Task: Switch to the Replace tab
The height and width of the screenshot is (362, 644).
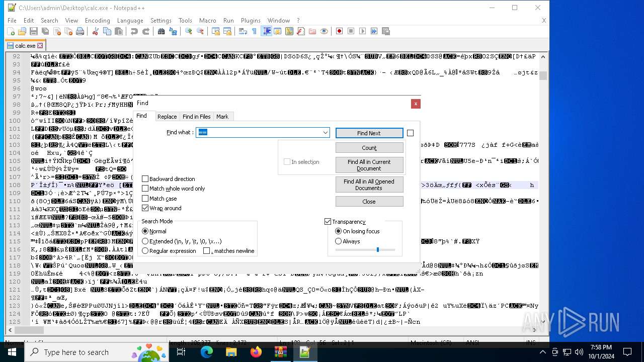Action: pos(167,117)
